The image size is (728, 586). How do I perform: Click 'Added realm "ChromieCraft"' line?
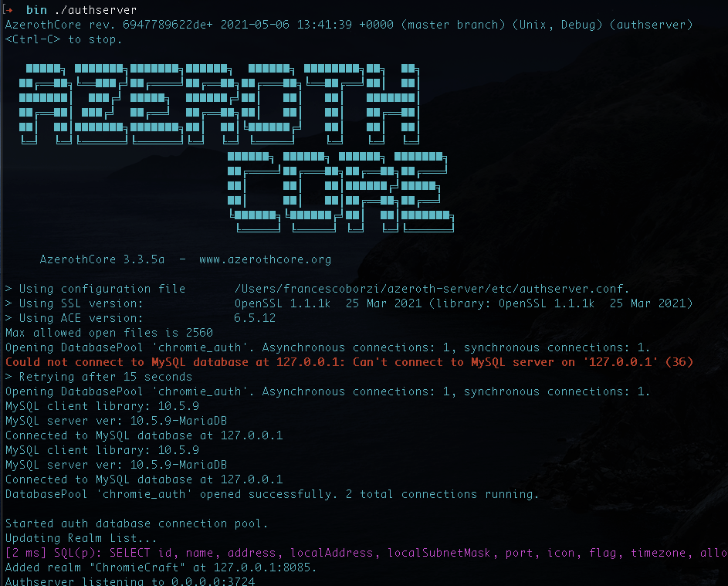[161, 568]
